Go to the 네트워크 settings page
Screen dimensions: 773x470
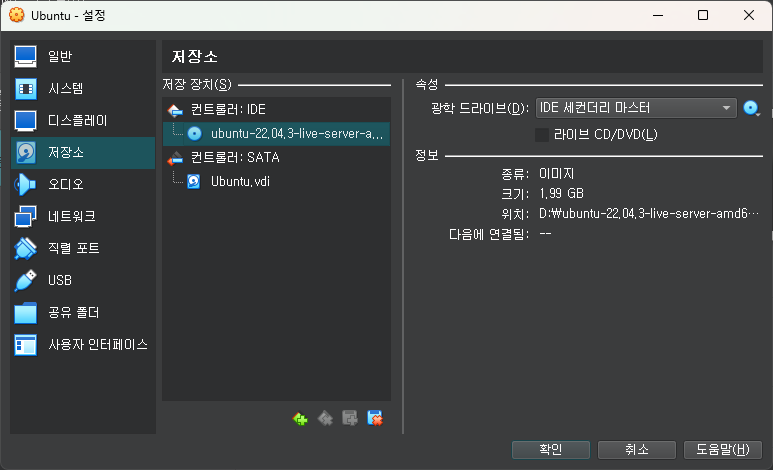pyautogui.click(x=83, y=217)
